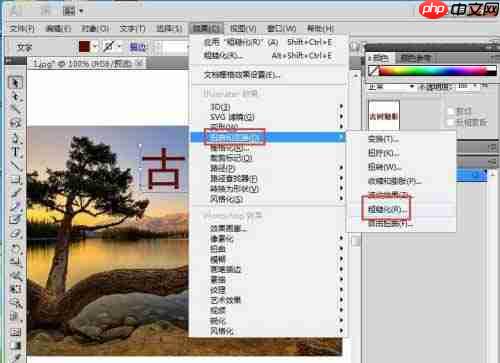This screenshot has height=363, width=500.
Task: Select the highlighted 扭曲和变换(D) menu item
Action: tap(268, 137)
